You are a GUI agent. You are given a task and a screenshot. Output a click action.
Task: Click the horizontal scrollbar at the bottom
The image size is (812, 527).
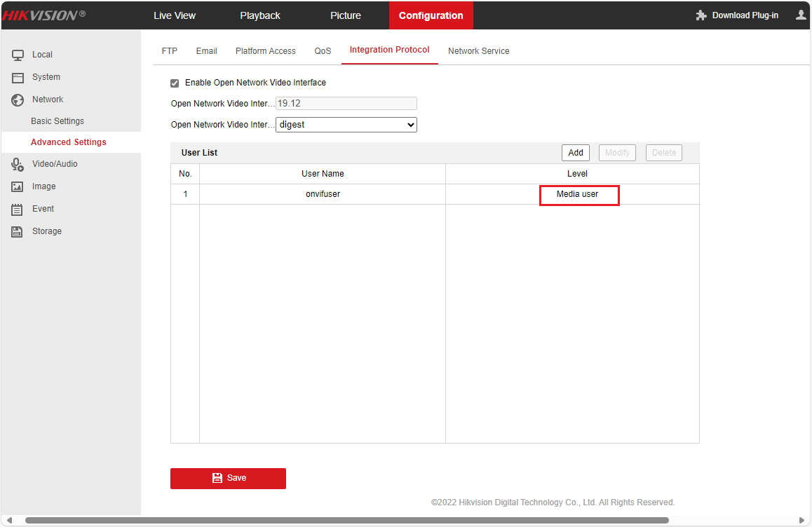346,521
